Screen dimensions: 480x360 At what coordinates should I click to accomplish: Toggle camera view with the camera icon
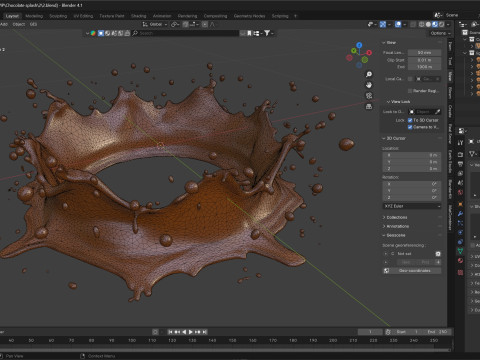pos(369,96)
